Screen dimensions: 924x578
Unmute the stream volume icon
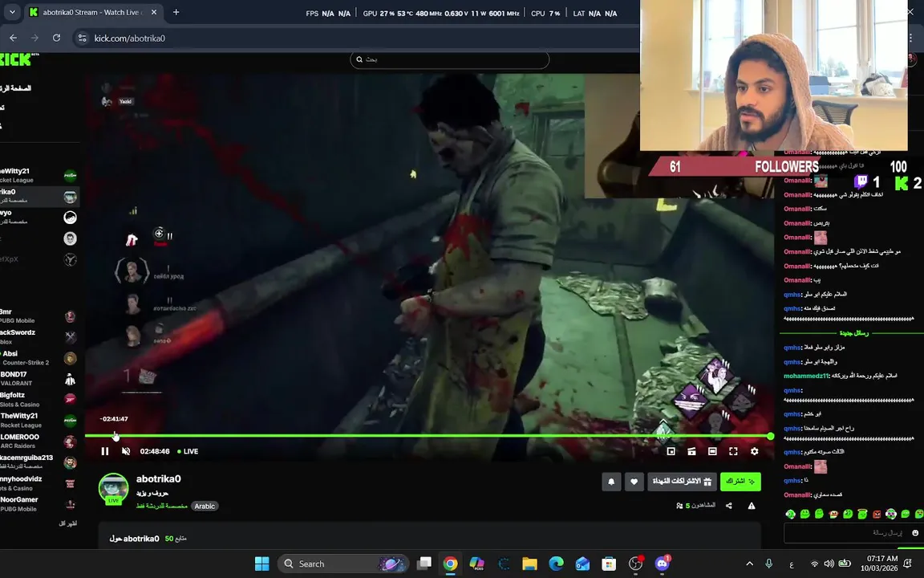[x=125, y=451]
